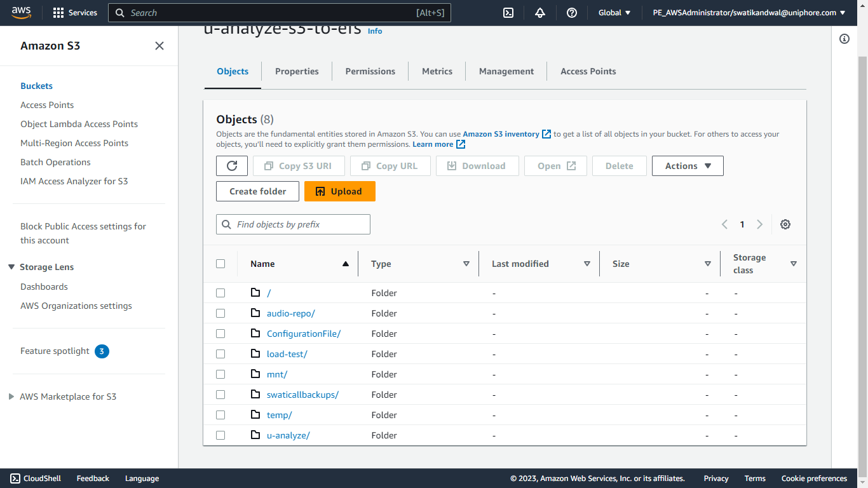Click the external link icon beside Learn more

click(461, 144)
